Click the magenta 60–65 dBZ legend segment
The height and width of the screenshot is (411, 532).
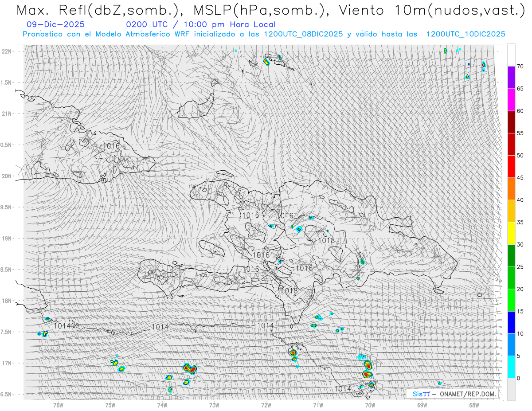[511, 100]
